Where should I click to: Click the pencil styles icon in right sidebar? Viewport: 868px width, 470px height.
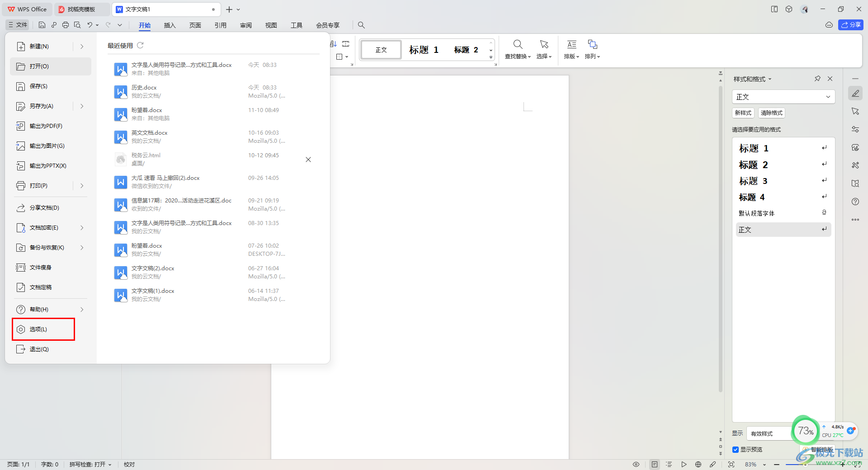coord(855,94)
